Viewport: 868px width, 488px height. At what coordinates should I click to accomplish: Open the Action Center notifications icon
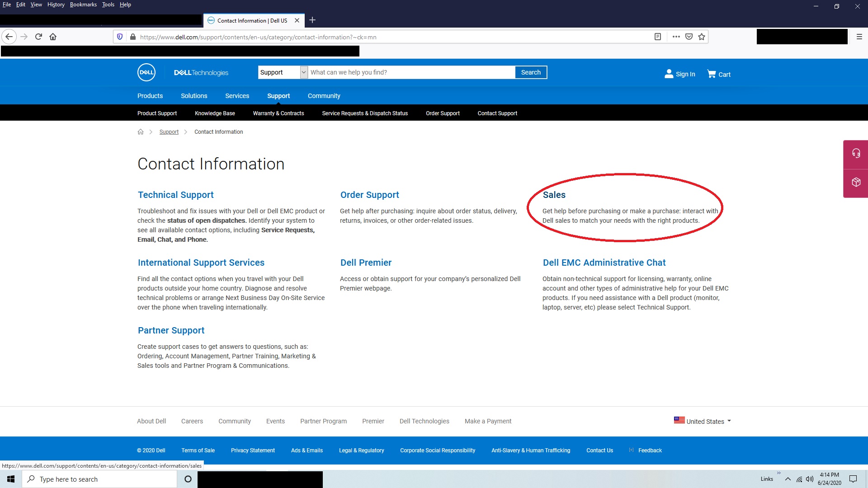click(853, 479)
